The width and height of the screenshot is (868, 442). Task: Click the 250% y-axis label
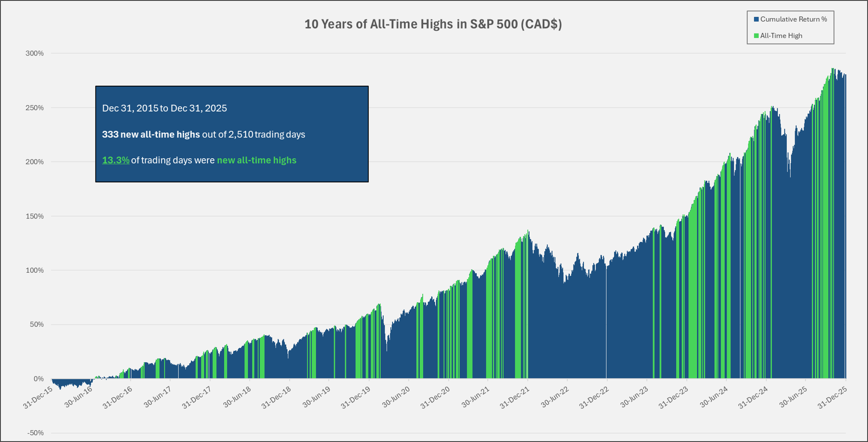click(x=35, y=108)
